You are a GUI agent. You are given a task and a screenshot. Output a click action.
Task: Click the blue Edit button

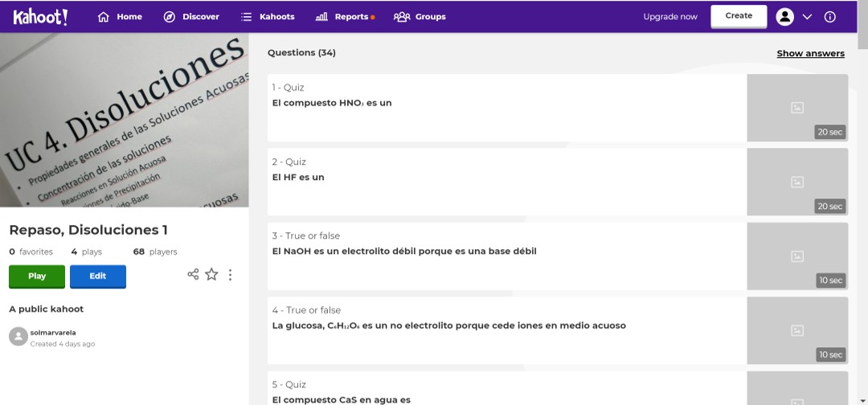[98, 276]
